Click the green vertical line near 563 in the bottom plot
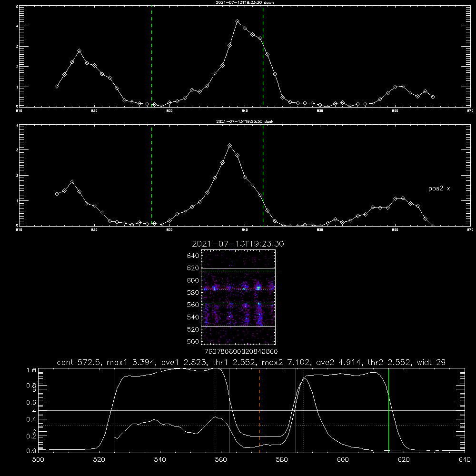Viewport: 476px width, 476px height. coord(229,410)
